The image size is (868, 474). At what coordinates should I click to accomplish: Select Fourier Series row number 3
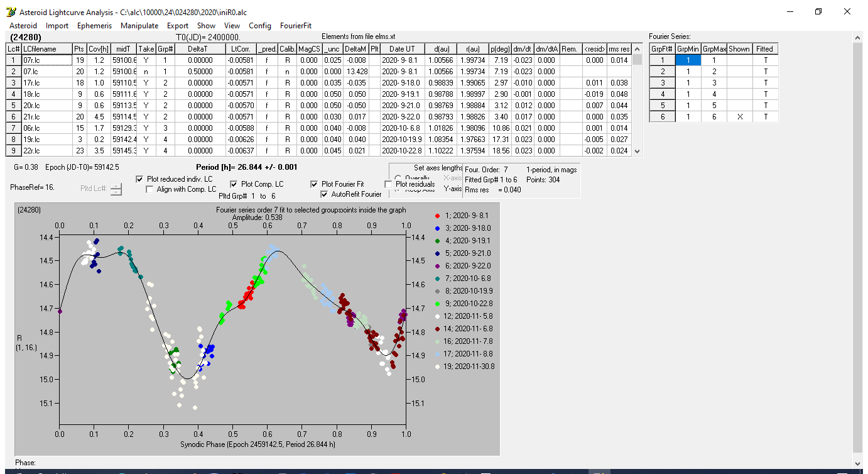point(662,83)
